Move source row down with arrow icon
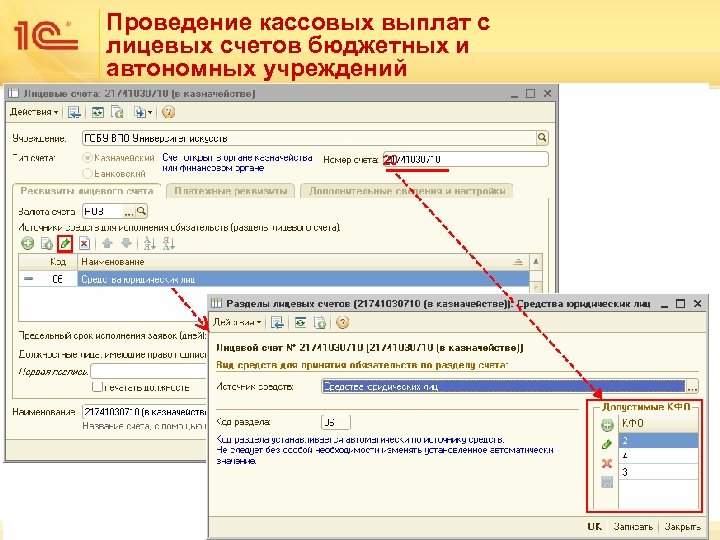The width and height of the screenshot is (720, 540). (x=126, y=243)
